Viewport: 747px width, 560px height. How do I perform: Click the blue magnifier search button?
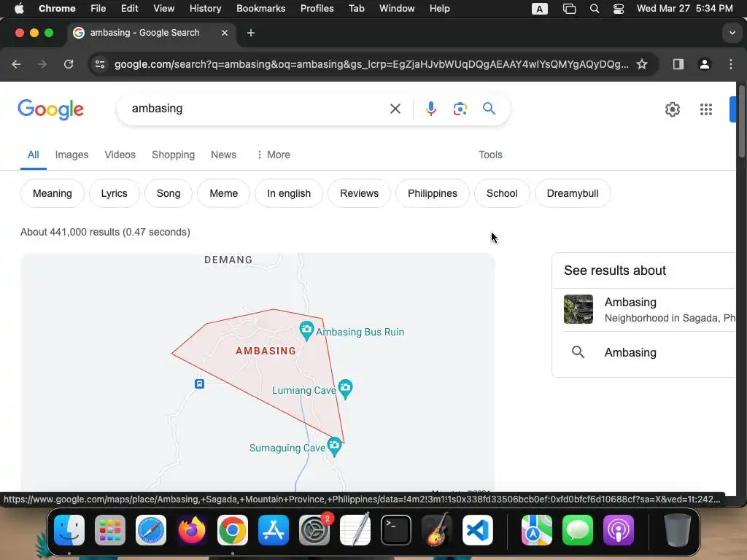[489, 109]
